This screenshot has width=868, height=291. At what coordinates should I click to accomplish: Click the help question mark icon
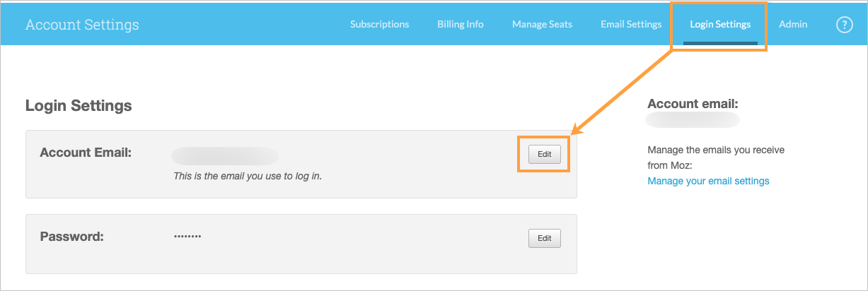[844, 25]
